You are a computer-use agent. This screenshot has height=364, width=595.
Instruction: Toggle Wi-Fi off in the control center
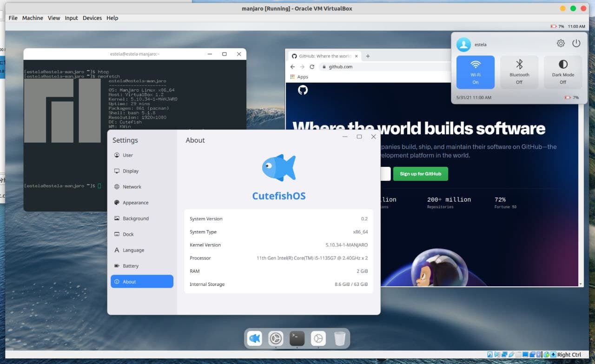475,72
